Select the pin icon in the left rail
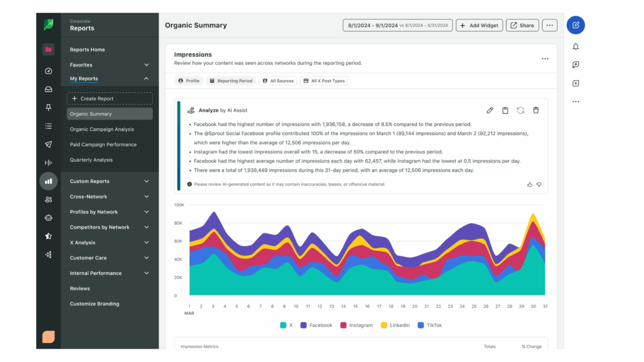Image resolution: width=644 pixels, height=362 pixels. [x=48, y=108]
